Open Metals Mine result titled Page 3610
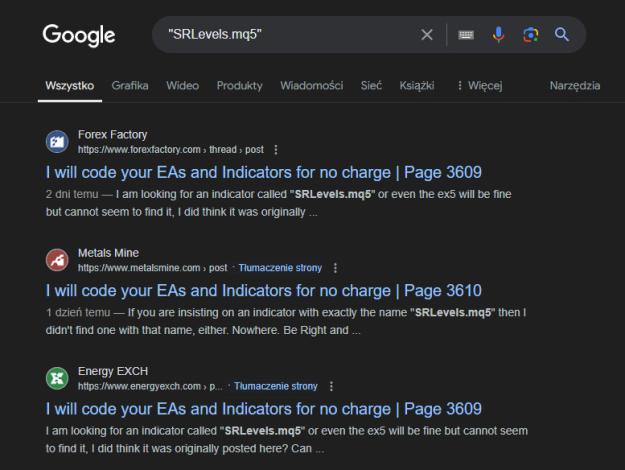 click(x=263, y=291)
